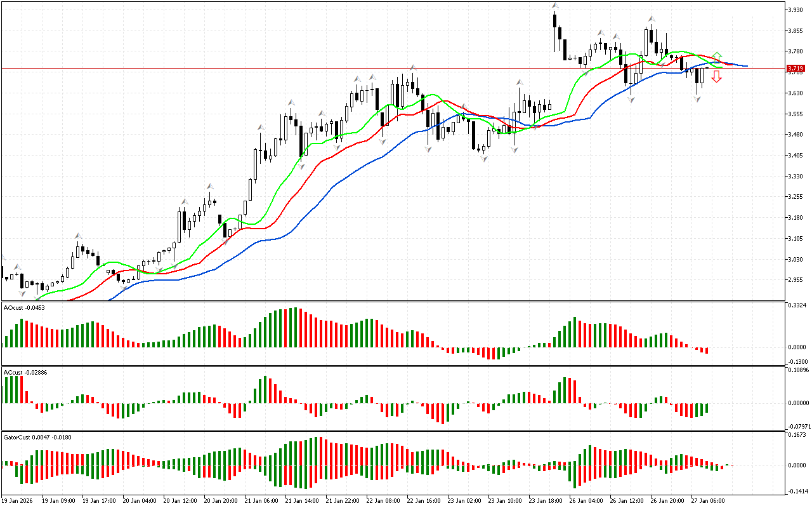Click the 0.10896 value on the ACcust scale
The height and width of the screenshot is (508, 812).
coord(798,370)
